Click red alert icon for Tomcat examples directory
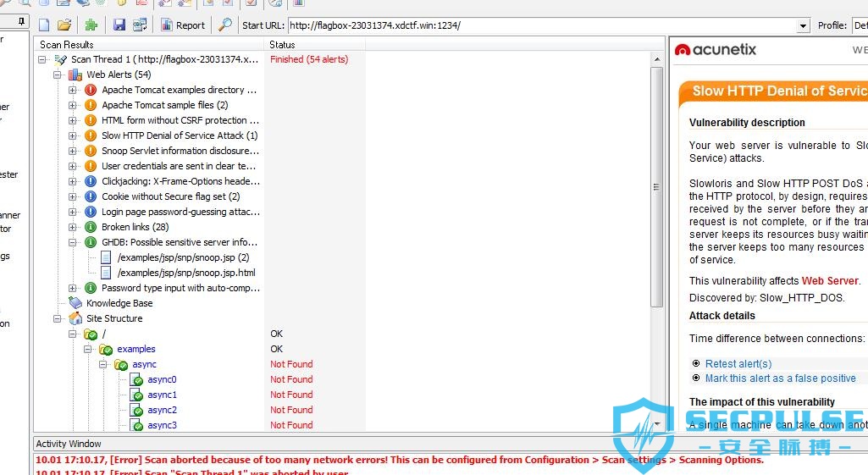Screen dimensions: 868x475 91,90
